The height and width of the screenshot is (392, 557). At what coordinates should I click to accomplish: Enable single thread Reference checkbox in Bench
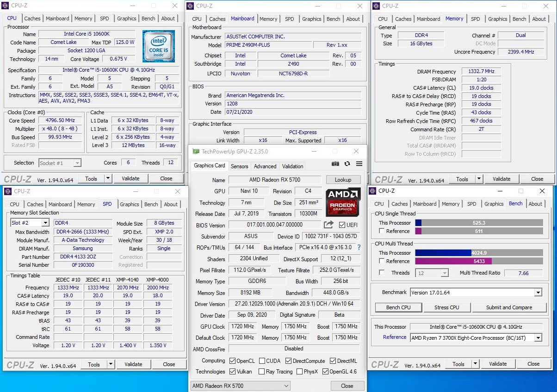[x=382, y=231]
